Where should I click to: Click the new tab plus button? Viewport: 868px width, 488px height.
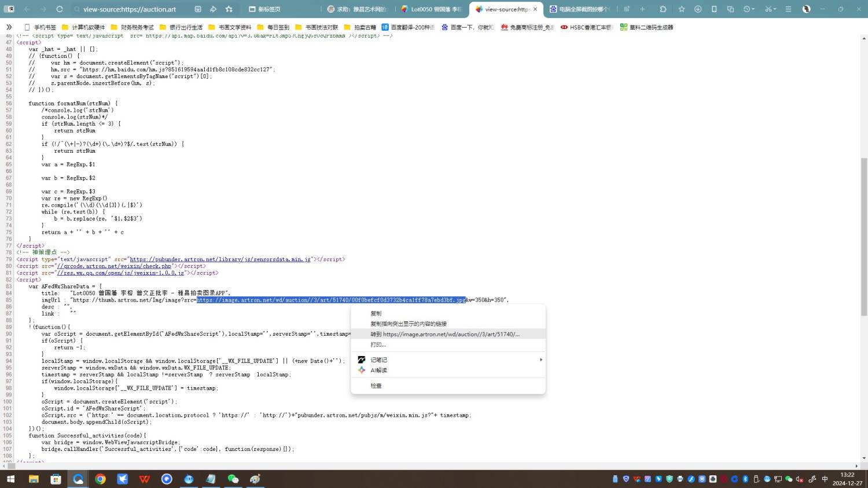pos(642,9)
